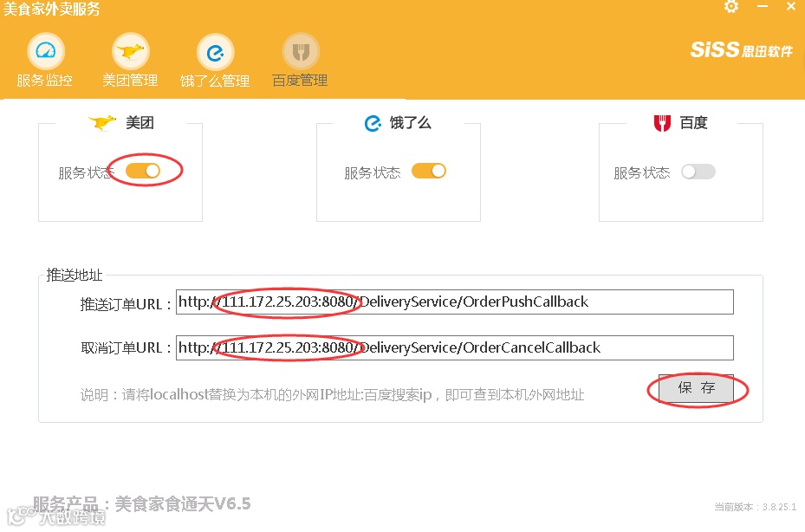Click the 百度 panel heading text

click(693, 123)
